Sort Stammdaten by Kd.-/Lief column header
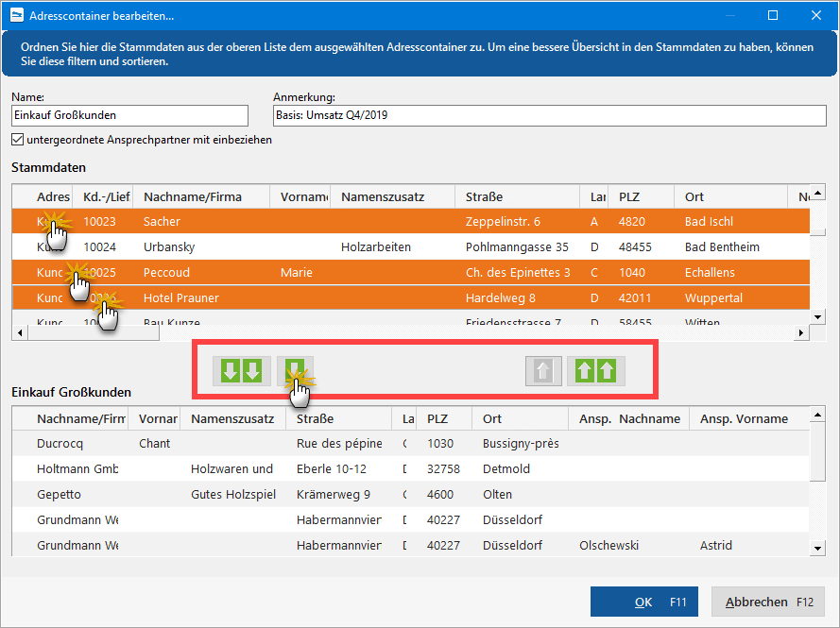Image resolution: width=840 pixels, height=628 pixels. (x=103, y=196)
